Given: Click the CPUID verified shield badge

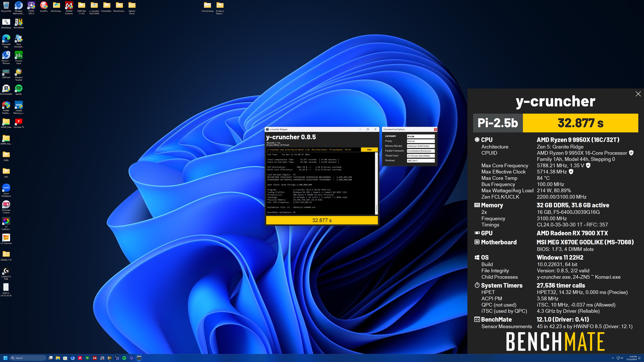Looking at the screenshot, I should [631, 153].
